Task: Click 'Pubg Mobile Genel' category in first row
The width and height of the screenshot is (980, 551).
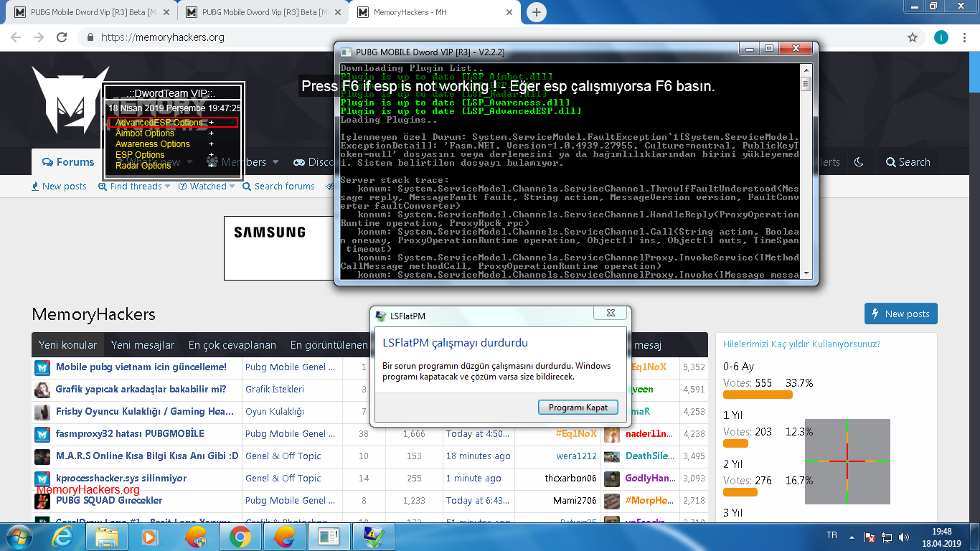Action: [290, 367]
